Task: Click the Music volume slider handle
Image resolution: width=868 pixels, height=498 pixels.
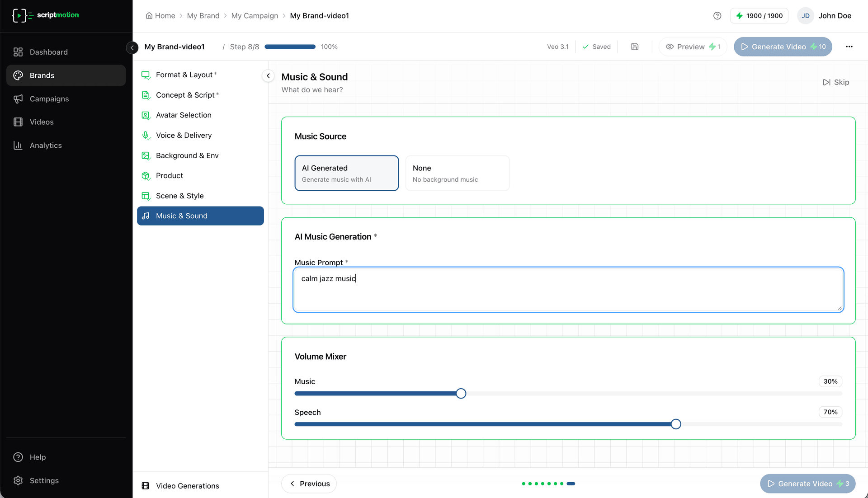Action: [x=461, y=394]
